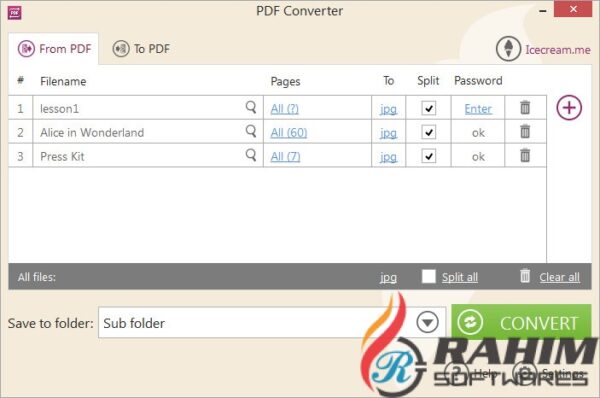
Task: Switch to the From PDF tab
Action: tap(54, 49)
